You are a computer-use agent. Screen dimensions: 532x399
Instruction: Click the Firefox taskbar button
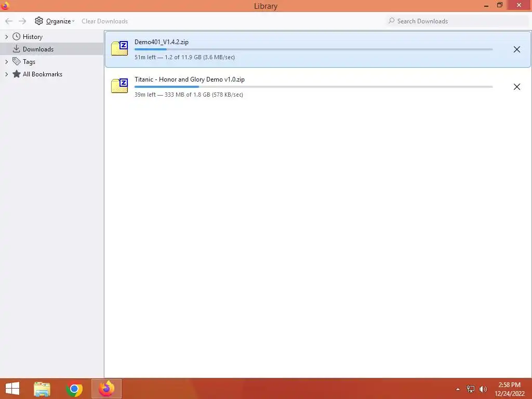[x=107, y=389]
